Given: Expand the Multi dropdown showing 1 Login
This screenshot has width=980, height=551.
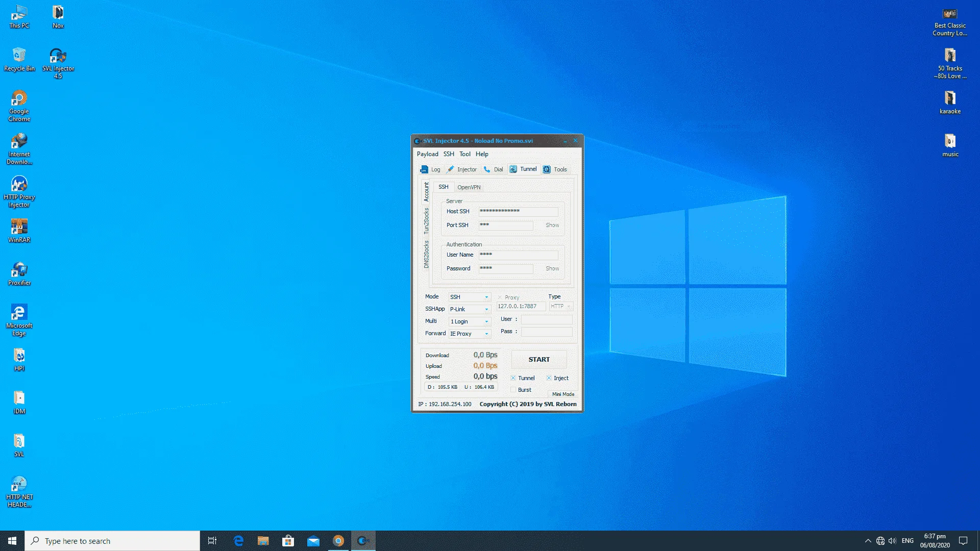Looking at the screenshot, I should click(469, 321).
